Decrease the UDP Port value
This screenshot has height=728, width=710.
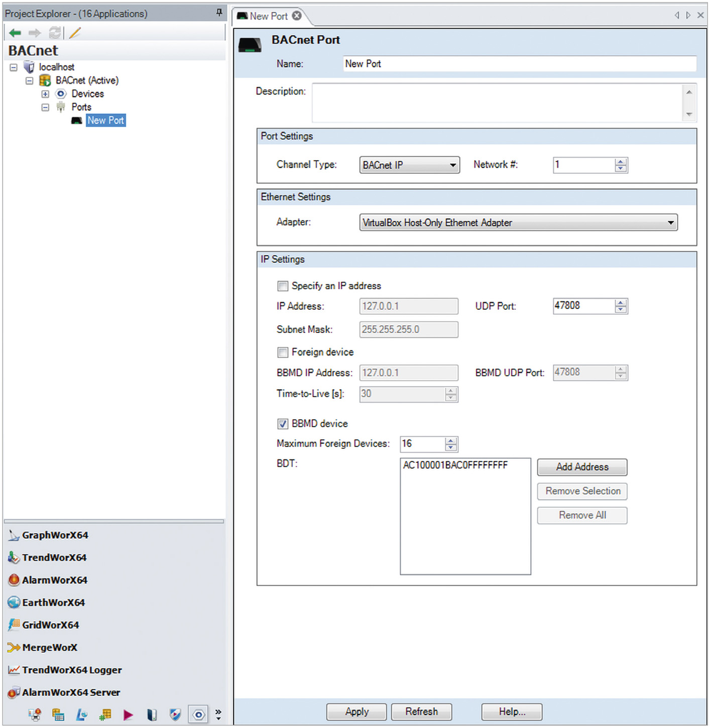pos(621,310)
